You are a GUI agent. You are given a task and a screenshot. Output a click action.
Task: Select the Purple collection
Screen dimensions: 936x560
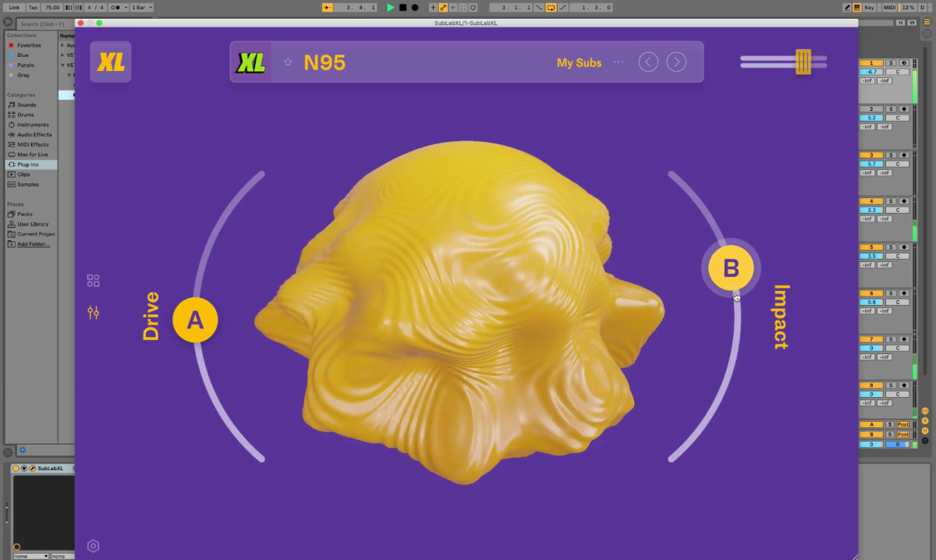pyautogui.click(x=26, y=65)
